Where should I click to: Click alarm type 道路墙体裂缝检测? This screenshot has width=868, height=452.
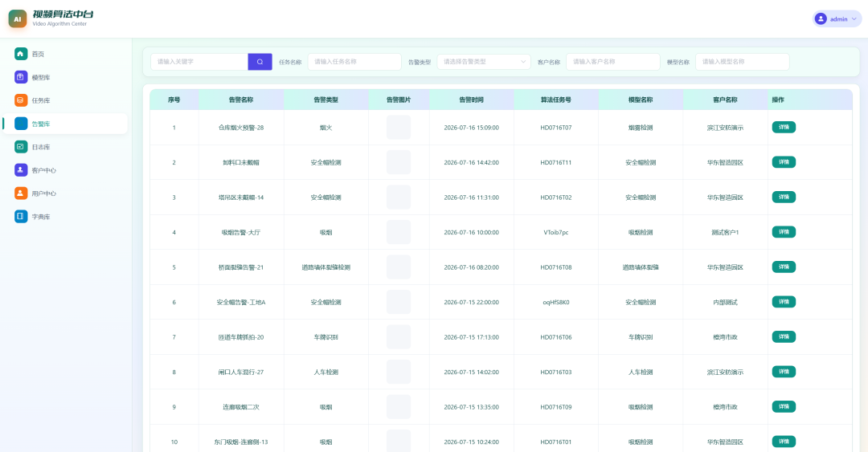pos(325,267)
